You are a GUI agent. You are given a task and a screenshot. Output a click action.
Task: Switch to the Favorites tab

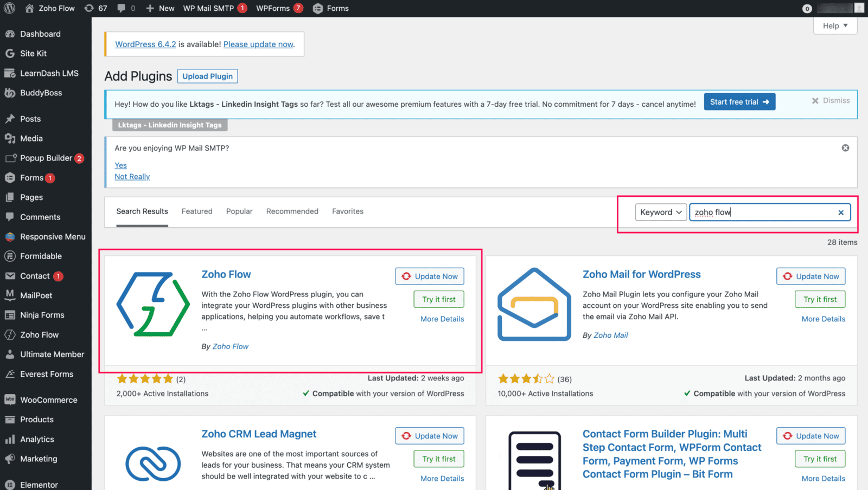348,211
